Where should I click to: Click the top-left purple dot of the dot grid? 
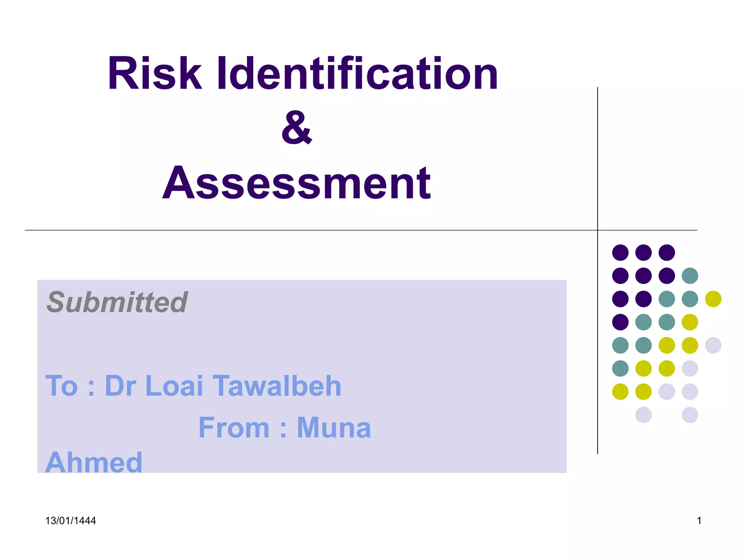(620, 253)
